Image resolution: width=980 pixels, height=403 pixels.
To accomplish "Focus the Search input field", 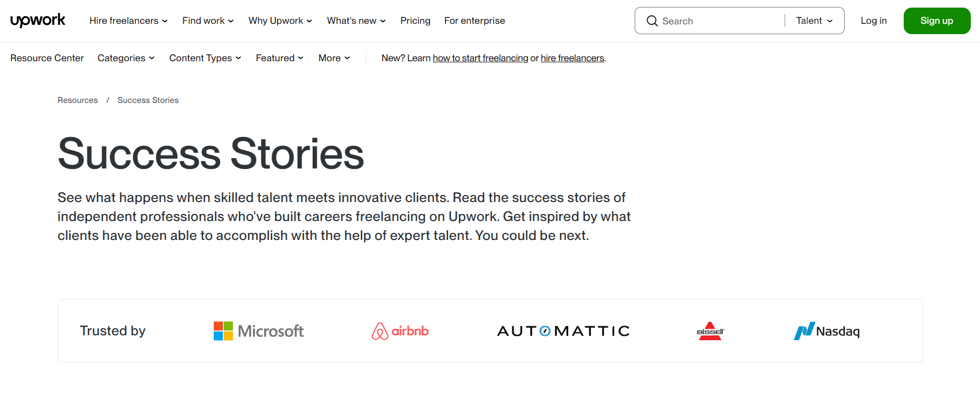I will [720, 21].
